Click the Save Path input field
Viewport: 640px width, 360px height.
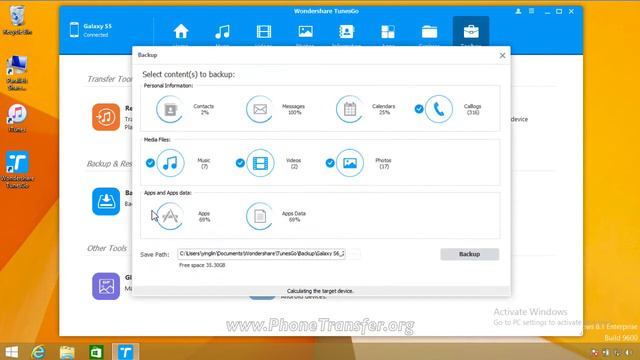tap(261, 254)
